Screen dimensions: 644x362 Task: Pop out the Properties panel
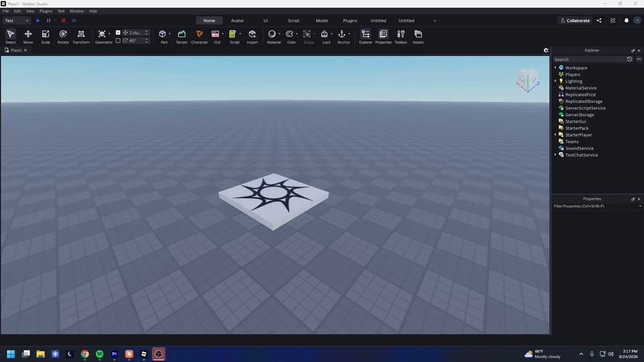[x=633, y=199]
